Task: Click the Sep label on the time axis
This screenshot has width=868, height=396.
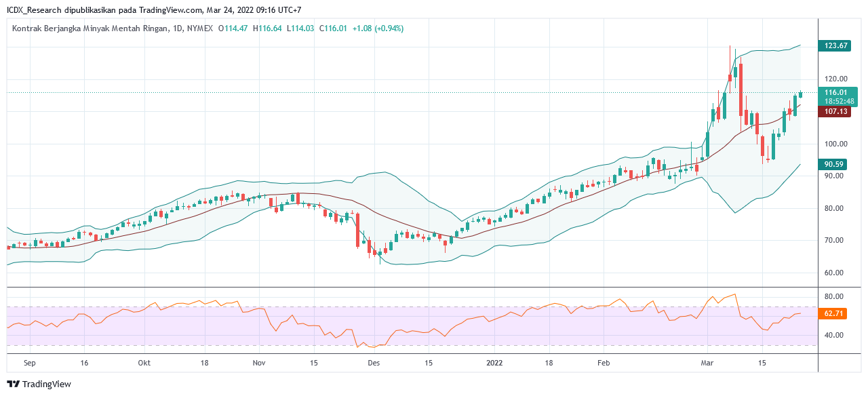Action: click(x=29, y=363)
